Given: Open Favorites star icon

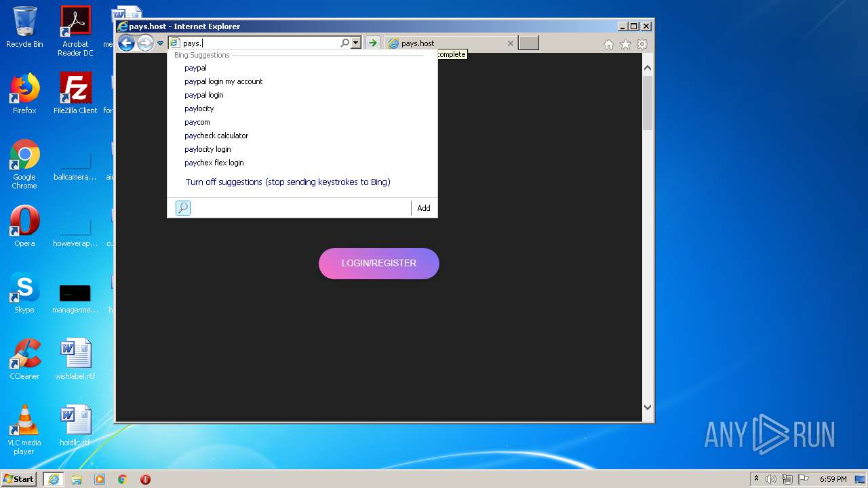Looking at the screenshot, I should click(625, 44).
